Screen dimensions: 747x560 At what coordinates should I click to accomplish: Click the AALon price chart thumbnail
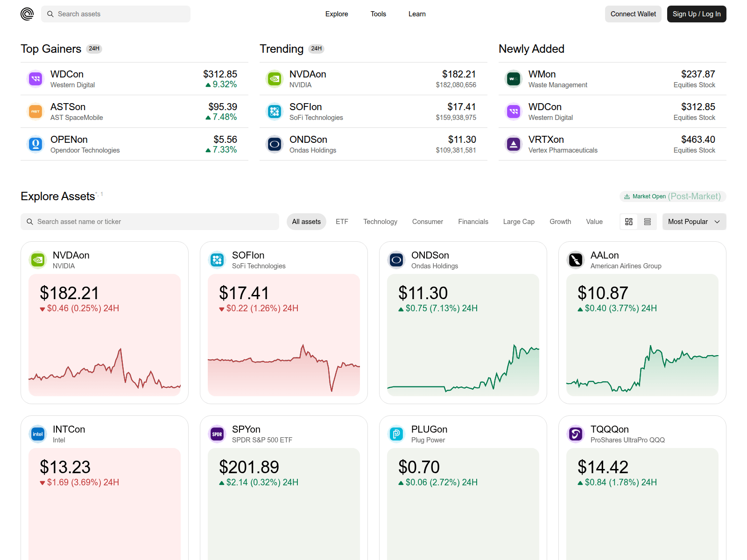click(642, 369)
